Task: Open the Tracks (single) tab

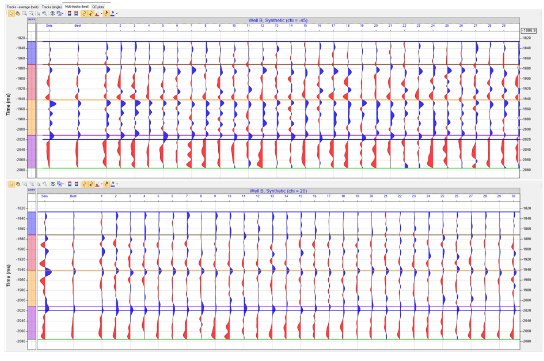Action: point(52,7)
